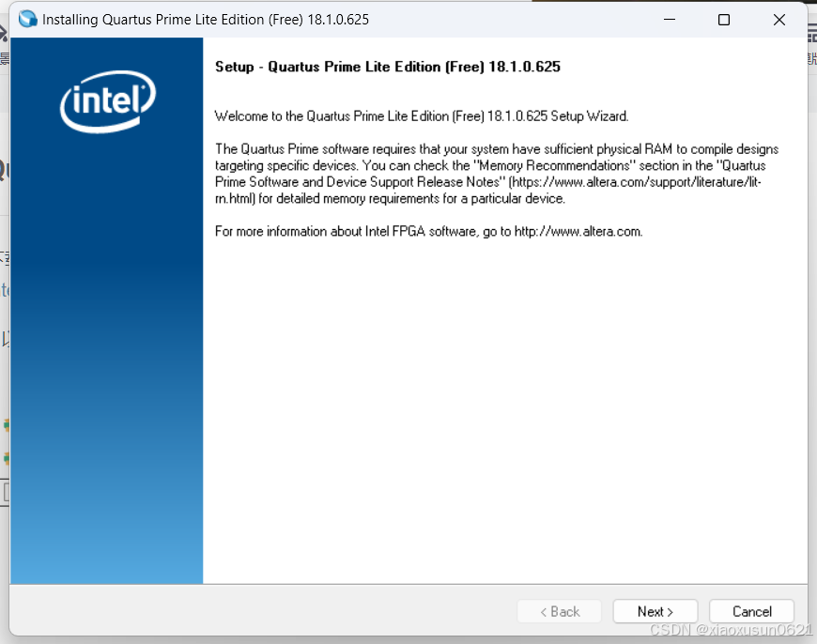
Task: Click the http://www.altera.com address text
Action: [x=578, y=231]
